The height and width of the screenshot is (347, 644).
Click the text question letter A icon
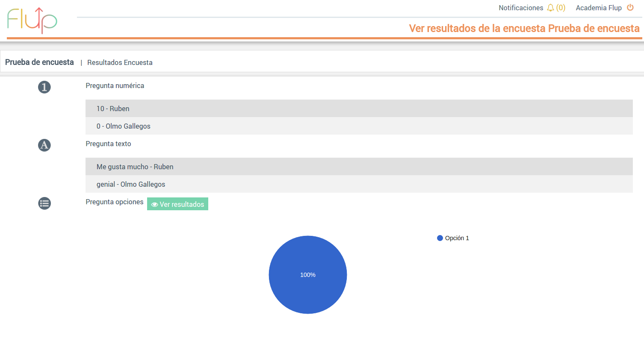pos(44,145)
